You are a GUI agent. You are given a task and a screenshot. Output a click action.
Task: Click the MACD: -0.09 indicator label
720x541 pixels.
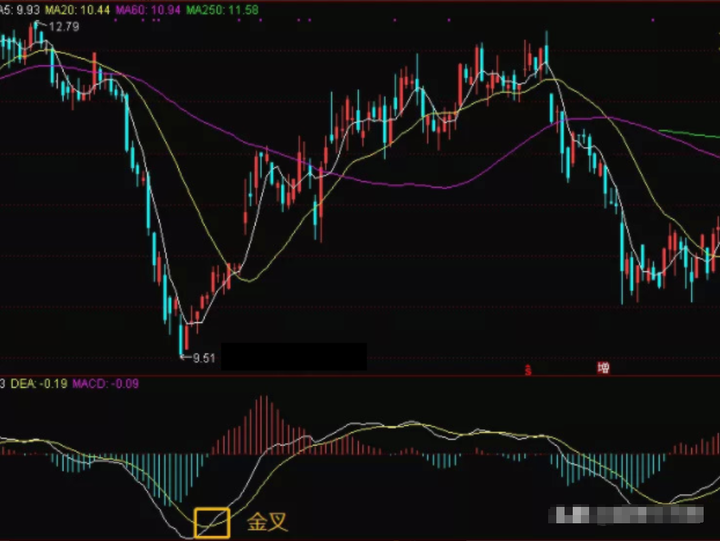coord(105,383)
